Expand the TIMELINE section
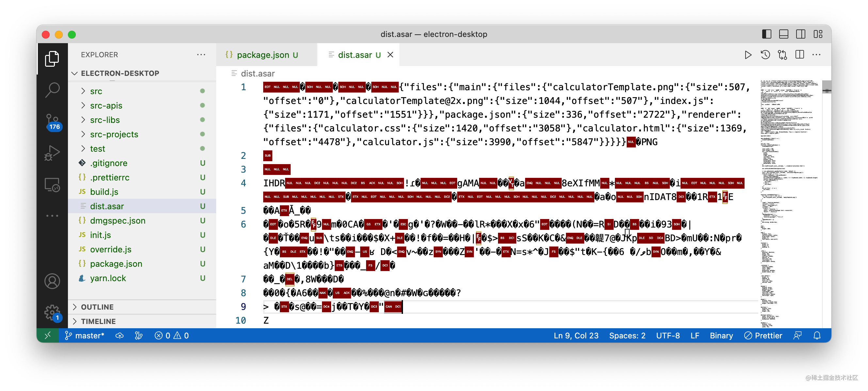868x391 pixels. [142, 321]
